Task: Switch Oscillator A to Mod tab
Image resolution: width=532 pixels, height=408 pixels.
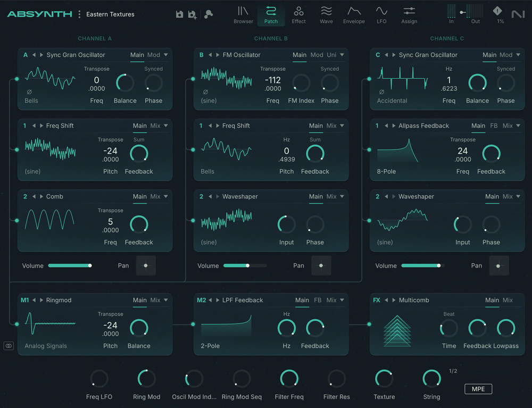Action: click(153, 55)
